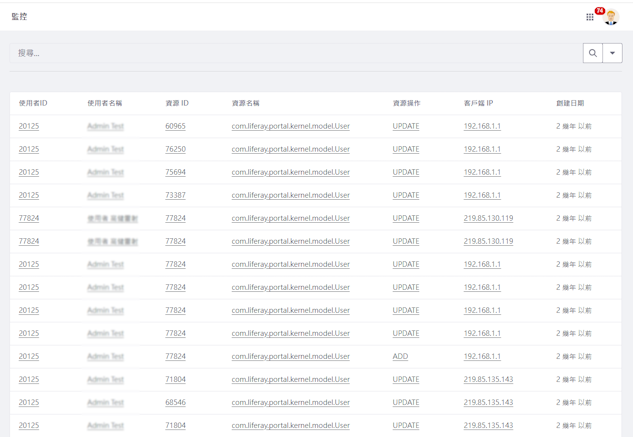Focus the 搜尋 search input field
Viewport: 633px width, 437px height.
pyautogui.click(x=296, y=53)
